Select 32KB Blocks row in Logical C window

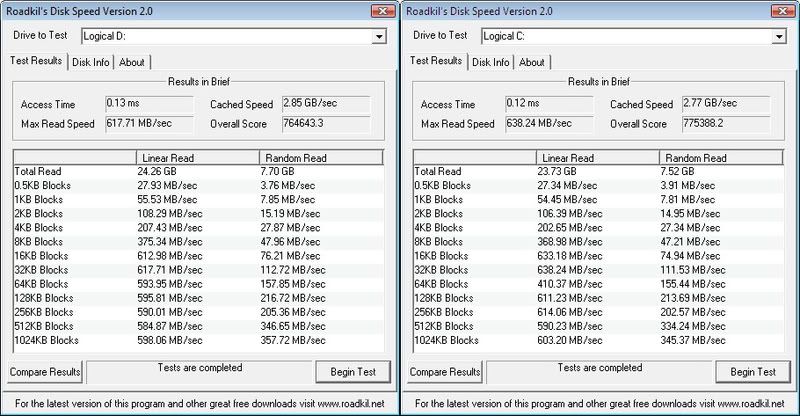[598, 270]
